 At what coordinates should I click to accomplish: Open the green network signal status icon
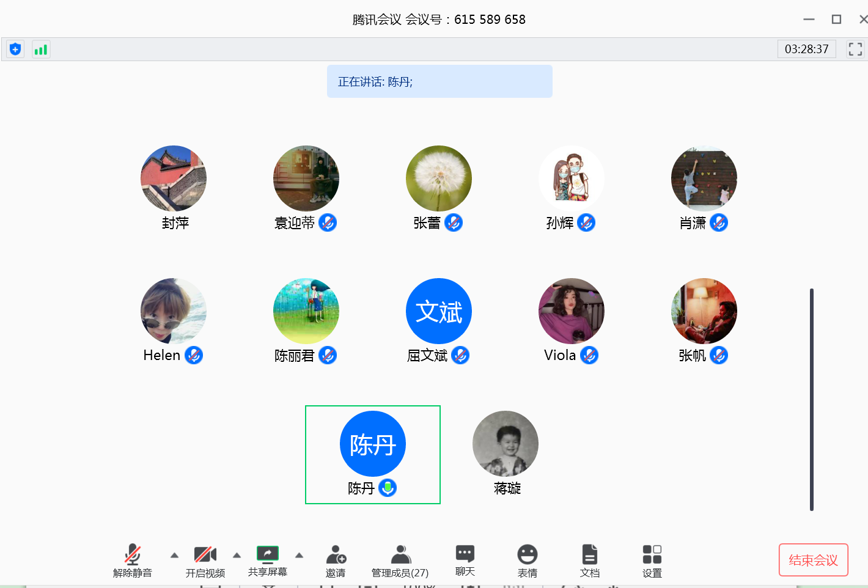tap(41, 50)
